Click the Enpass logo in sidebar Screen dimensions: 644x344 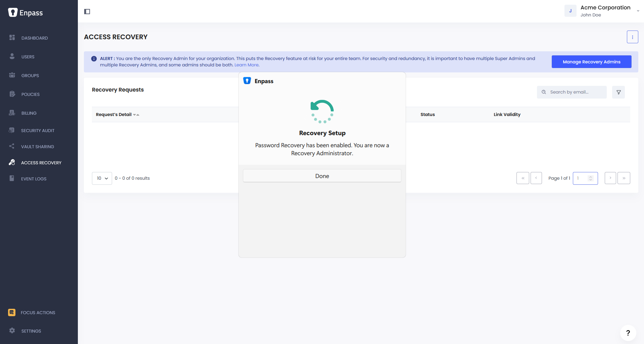click(x=26, y=13)
